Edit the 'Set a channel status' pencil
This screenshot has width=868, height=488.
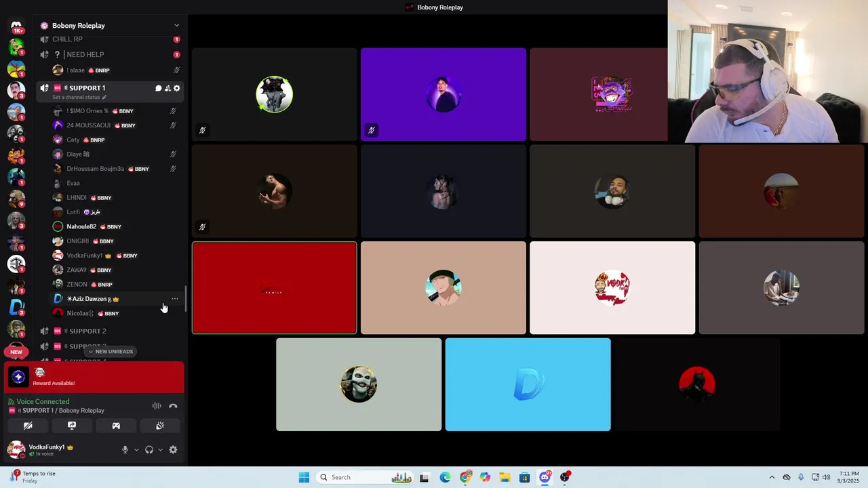pos(104,98)
